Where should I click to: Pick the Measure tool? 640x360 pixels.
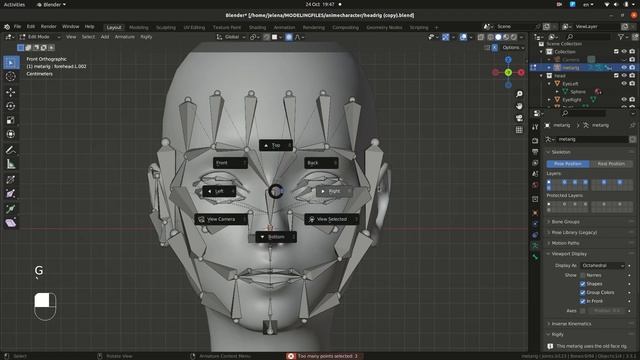point(11,164)
